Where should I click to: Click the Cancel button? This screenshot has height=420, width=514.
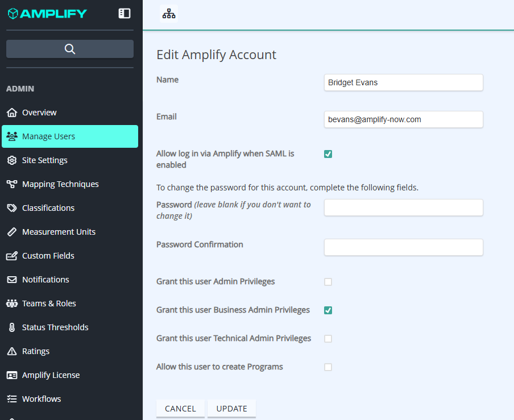[180, 409]
